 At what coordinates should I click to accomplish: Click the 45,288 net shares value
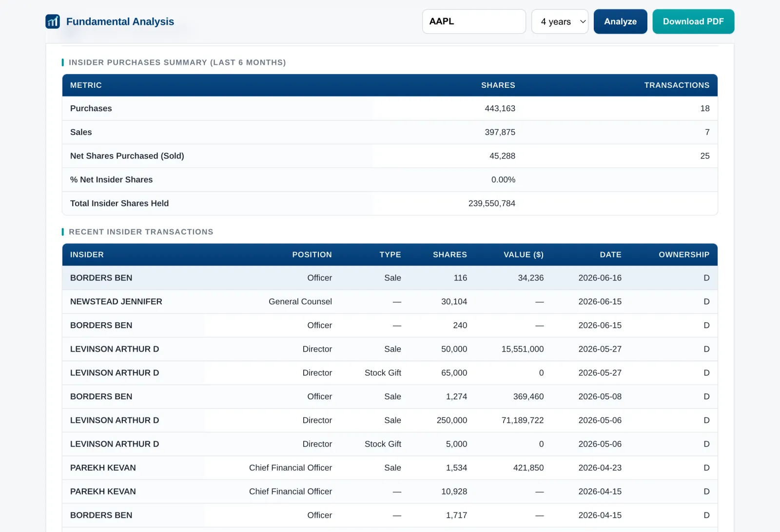(502, 156)
